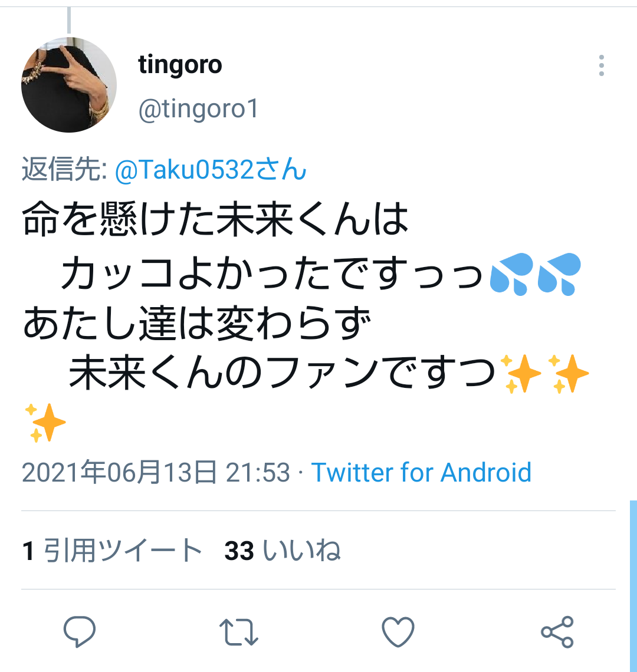Open the tingoro display name profile
The width and height of the screenshot is (637, 672).
point(180,65)
